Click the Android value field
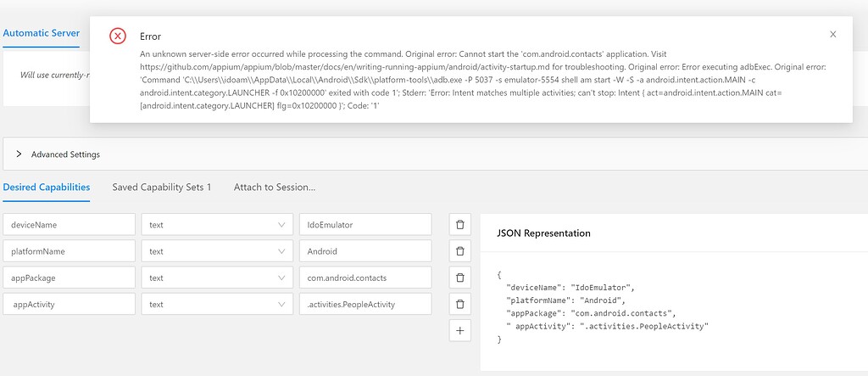Screen dimensions: 868x376 click(x=365, y=251)
